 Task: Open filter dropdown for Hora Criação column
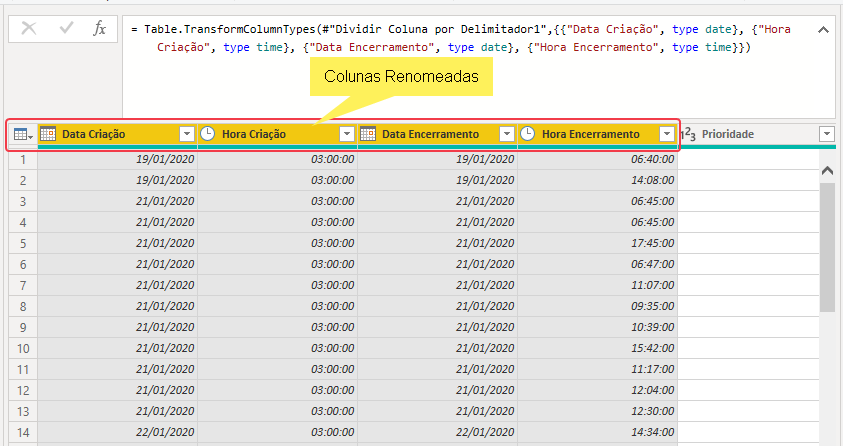point(347,134)
